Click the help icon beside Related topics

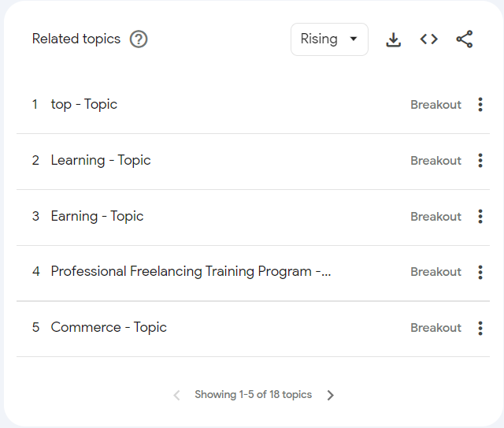(139, 39)
